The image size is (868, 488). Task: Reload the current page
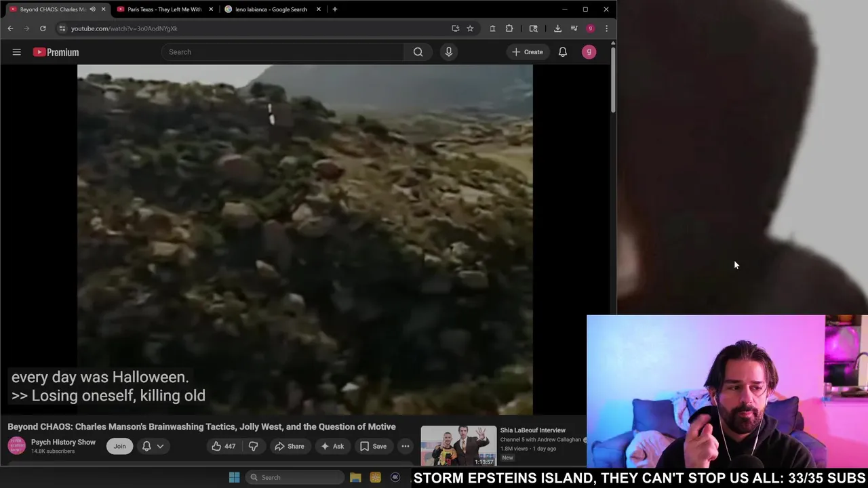coord(43,28)
